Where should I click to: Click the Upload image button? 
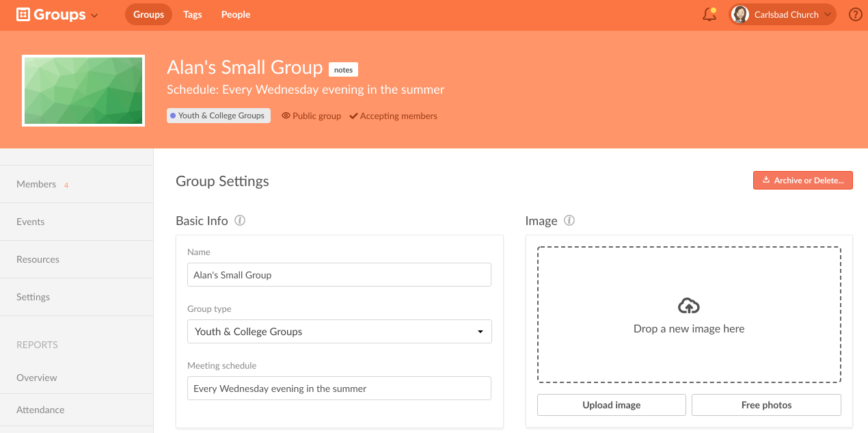click(611, 405)
